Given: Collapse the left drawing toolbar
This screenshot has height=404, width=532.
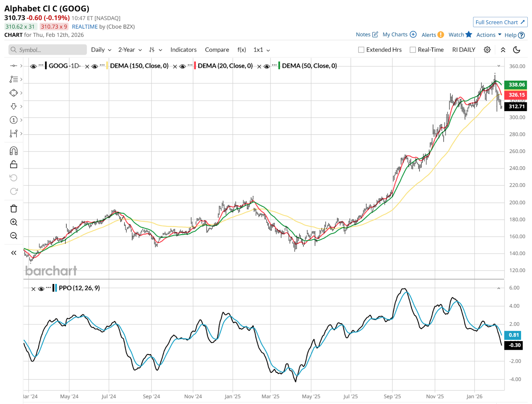Looking at the screenshot, I should pyautogui.click(x=14, y=253).
